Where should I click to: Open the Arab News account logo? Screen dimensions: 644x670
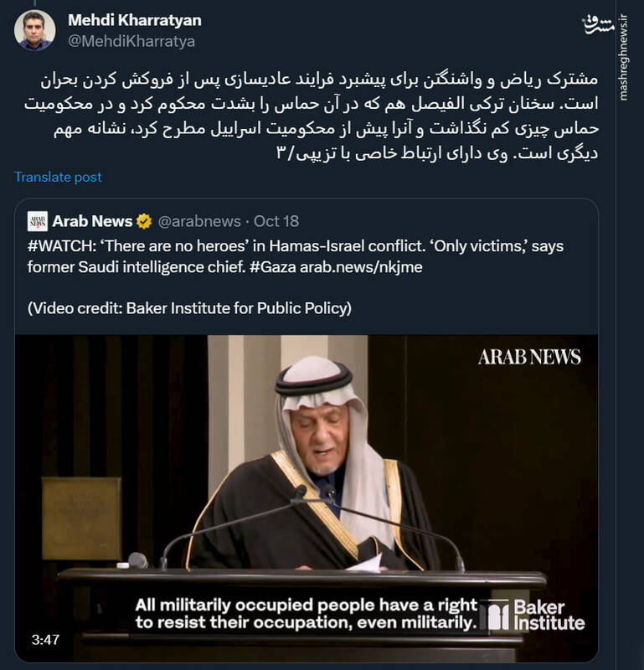point(38,221)
